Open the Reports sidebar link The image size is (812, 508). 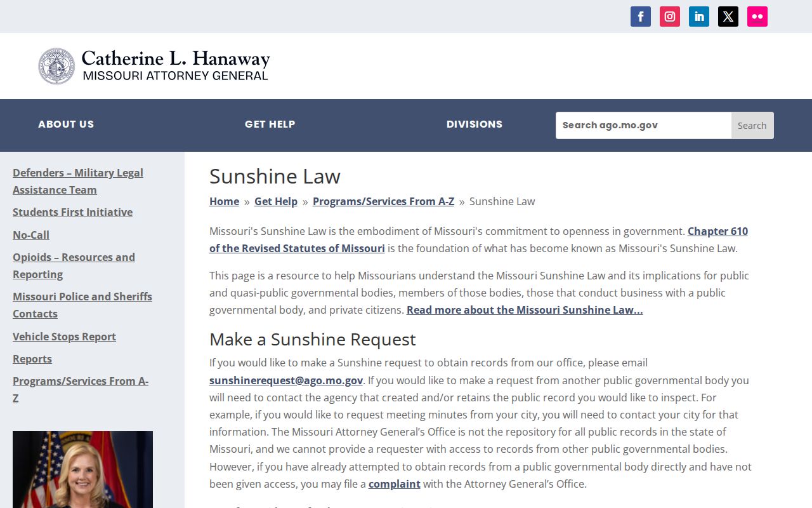pos(32,359)
